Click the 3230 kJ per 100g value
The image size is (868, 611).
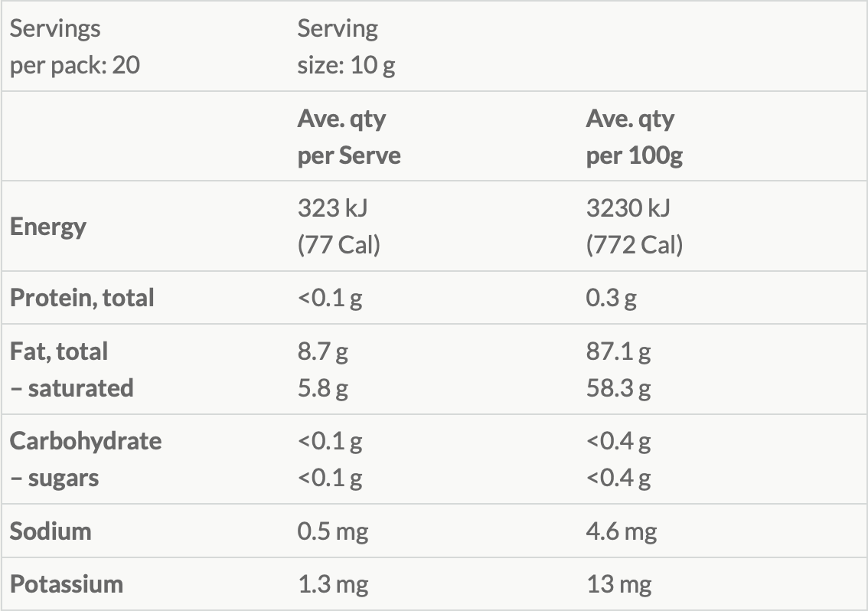pyautogui.click(x=628, y=208)
